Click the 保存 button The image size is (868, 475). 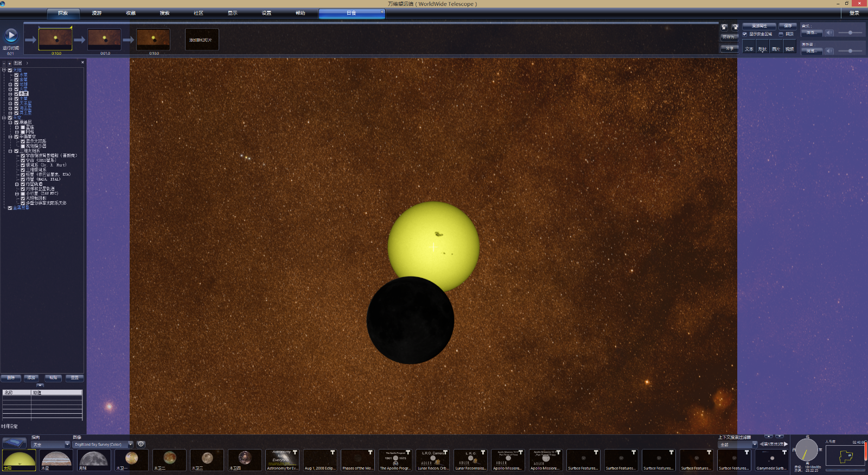click(788, 26)
